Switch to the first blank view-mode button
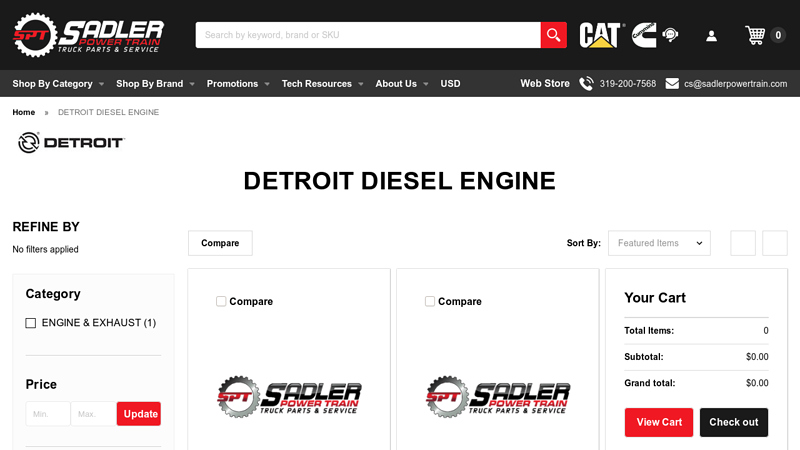 pos(743,243)
